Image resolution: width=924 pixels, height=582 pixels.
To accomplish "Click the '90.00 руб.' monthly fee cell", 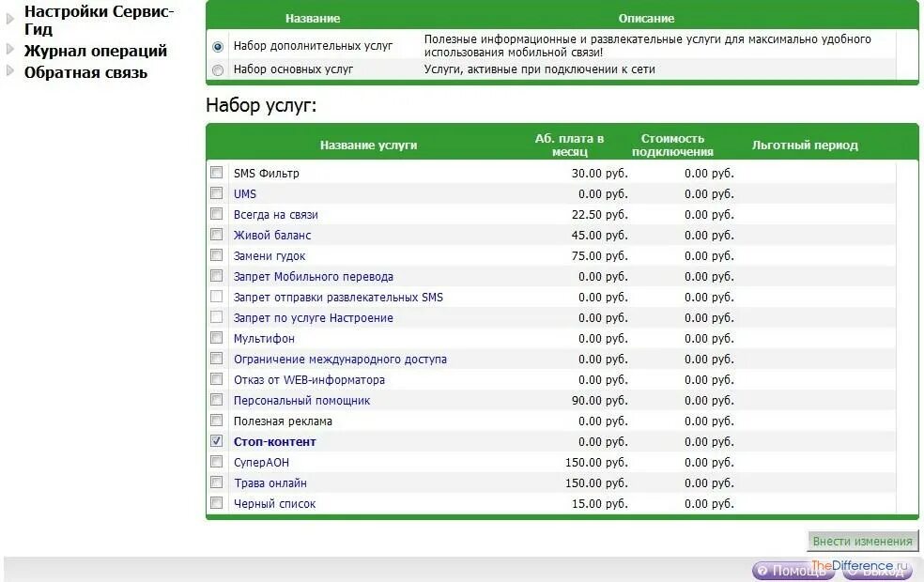I will (x=599, y=400).
